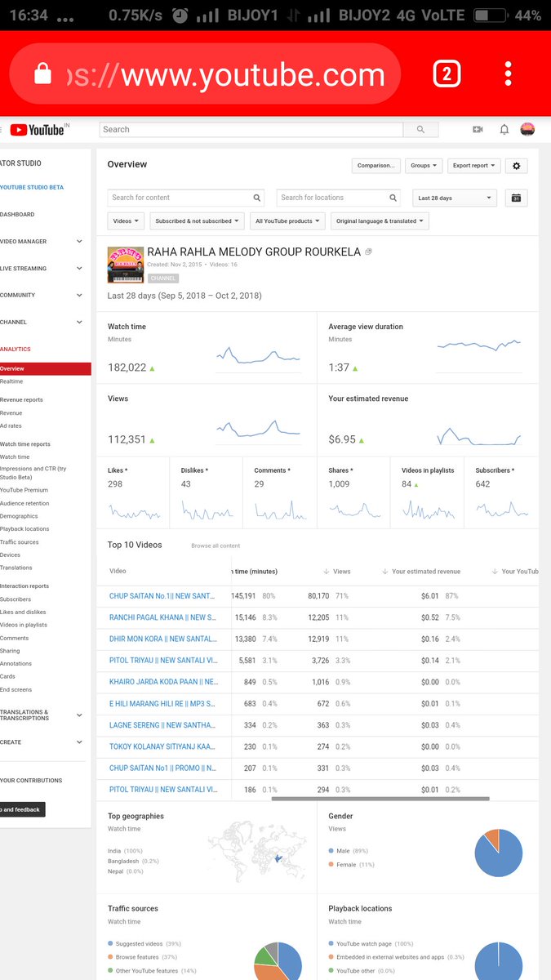Open the All YouTube products dropdown
Image resolution: width=551 pixels, height=980 pixels.
[x=287, y=221]
